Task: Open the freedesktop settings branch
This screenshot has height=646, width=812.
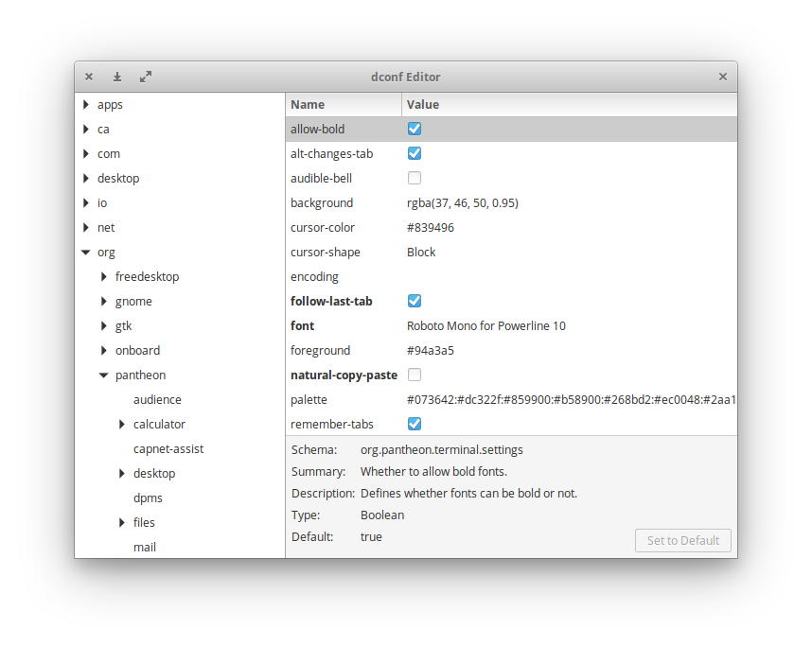Action: click(103, 276)
